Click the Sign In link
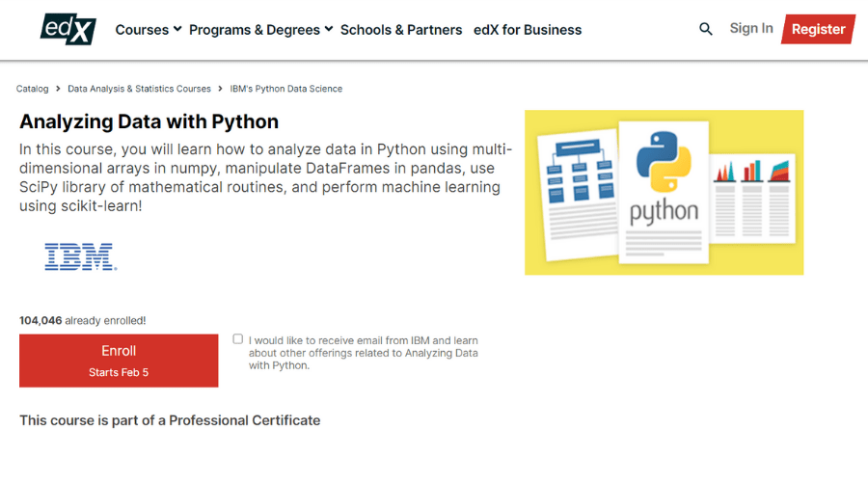The width and height of the screenshot is (868, 482). pyautogui.click(x=750, y=28)
